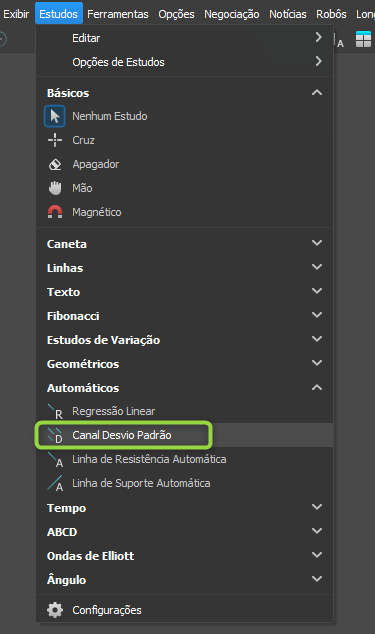Choose Linha de Suporte Automática label
375x634 pixels.
(141, 483)
